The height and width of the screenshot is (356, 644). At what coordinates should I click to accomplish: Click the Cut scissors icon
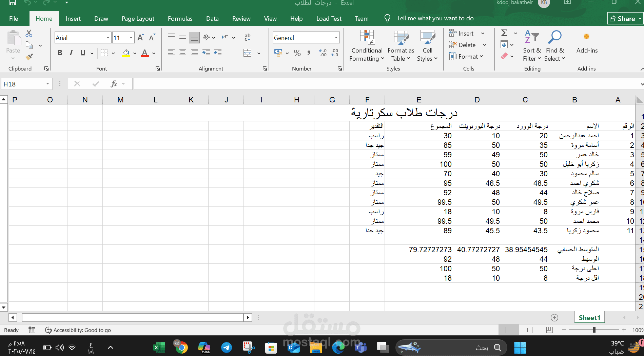[29, 33]
